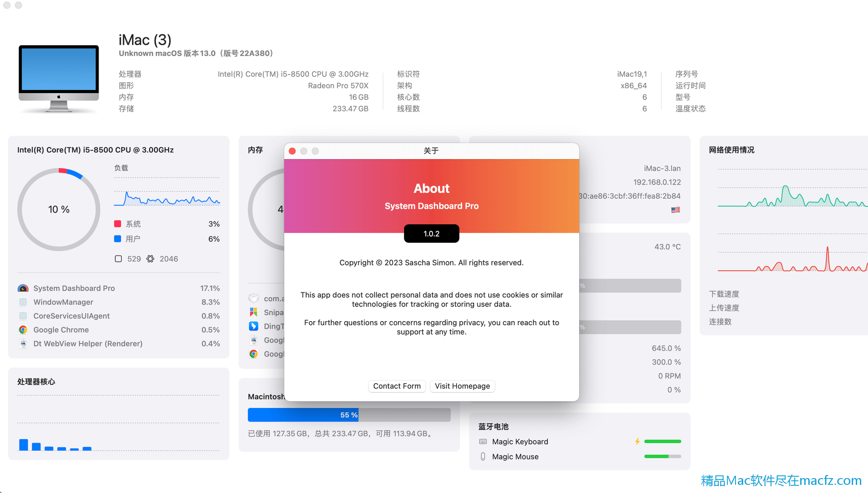Click the 上传速度 label
Viewport: 868px width, 493px height.
724,308
